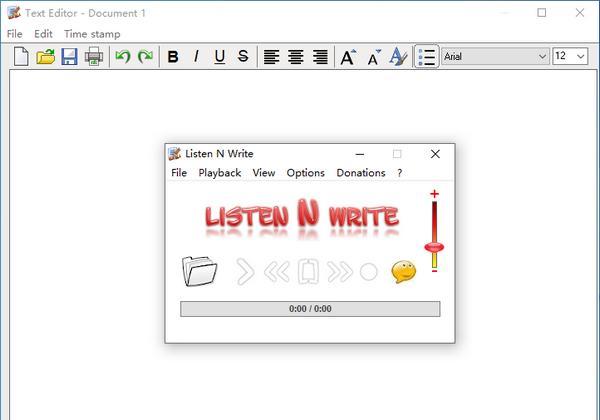
Task: Create a new document in Text Editor
Action: point(21,57)
